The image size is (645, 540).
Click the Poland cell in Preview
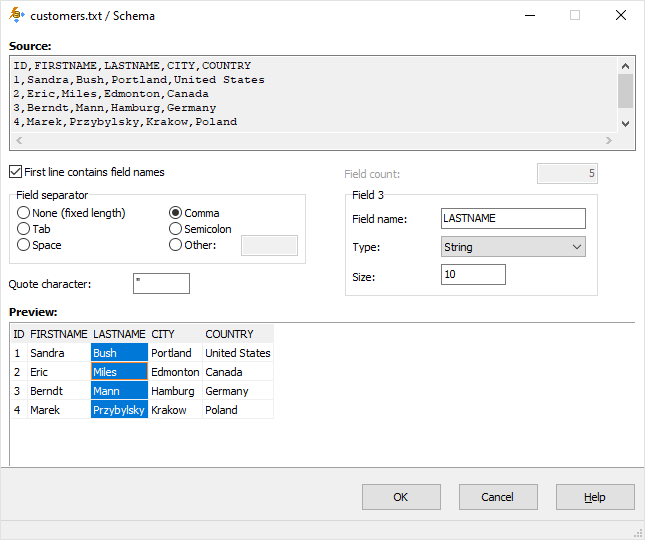(238, 410)
